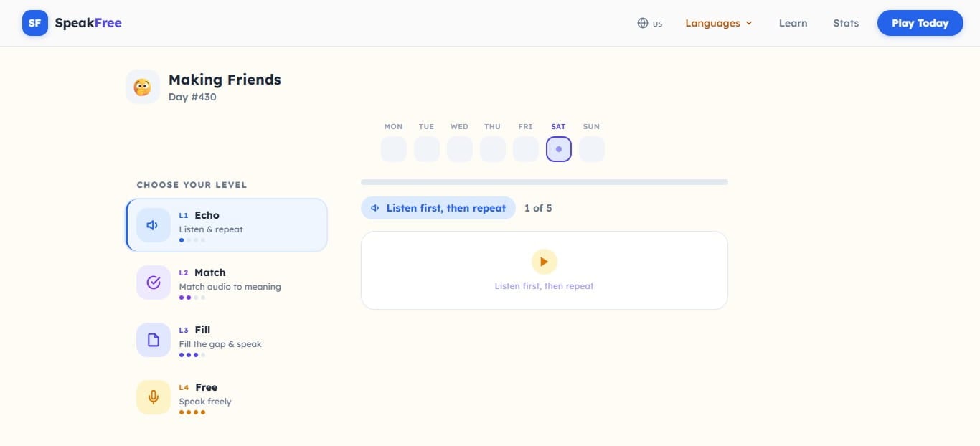Open the Stats page
This screenshot has width=980, height=446.
[846, 23]
